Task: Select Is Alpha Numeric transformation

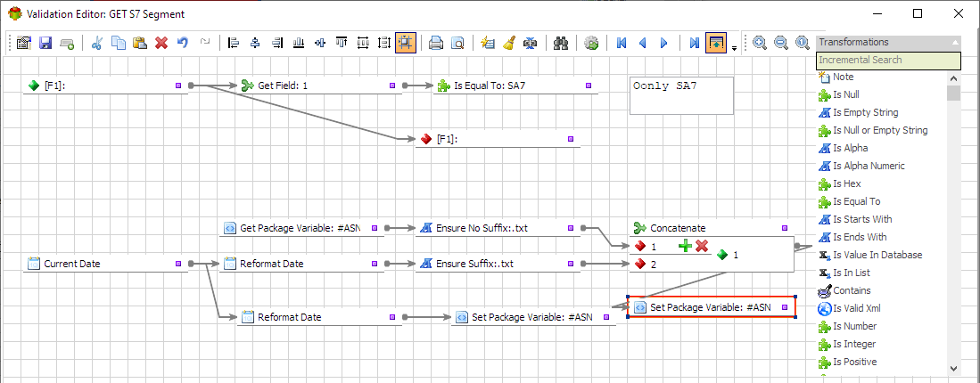Action: click(x=869, y=166)
